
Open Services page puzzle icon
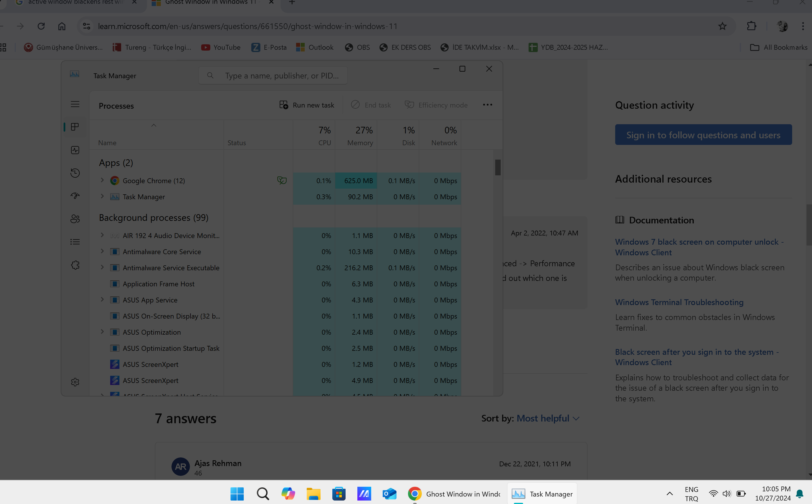click(75, 265)
